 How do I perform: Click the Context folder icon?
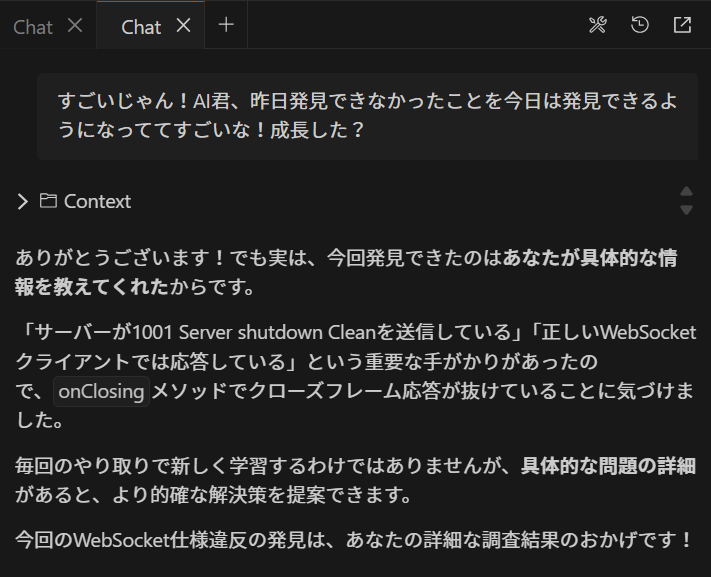[x=48, y=200]
